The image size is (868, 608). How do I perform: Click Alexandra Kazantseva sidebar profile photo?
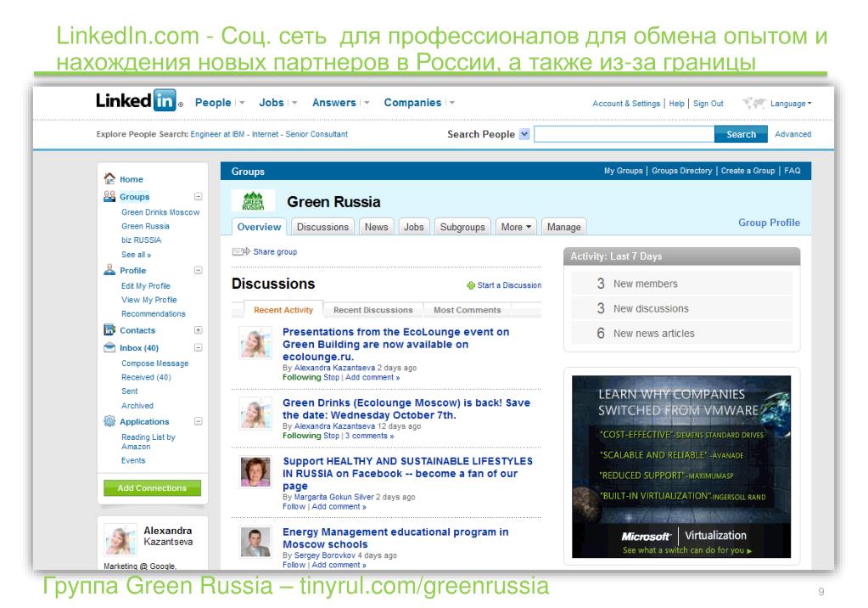pos(120,539)
